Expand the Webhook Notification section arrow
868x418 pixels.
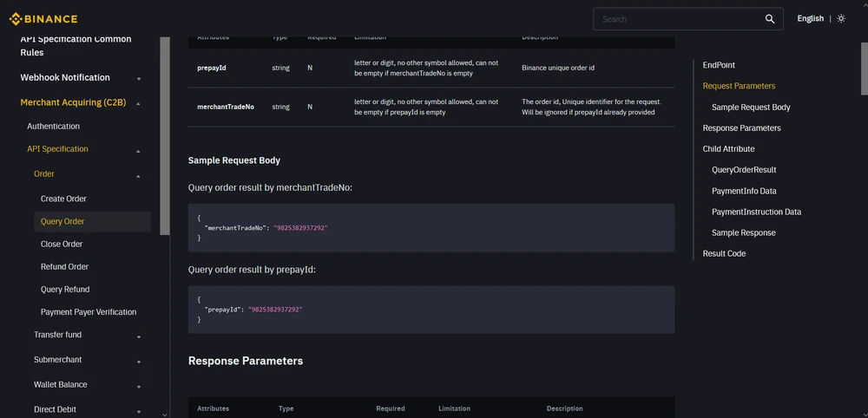[139, 79]
